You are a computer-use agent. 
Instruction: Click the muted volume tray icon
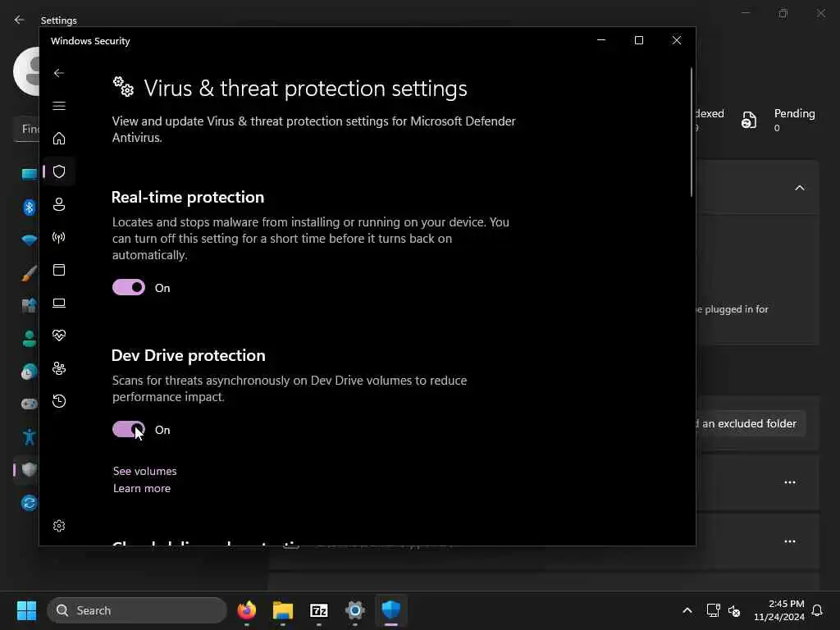(734, 610)
